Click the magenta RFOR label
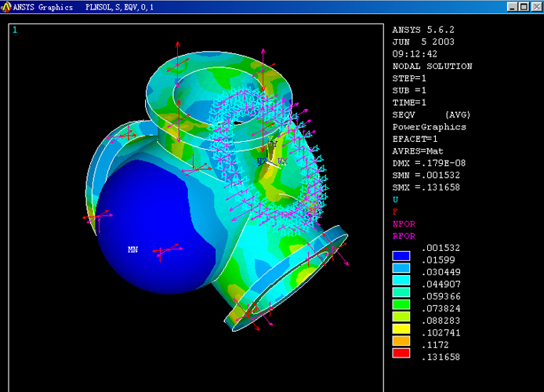The width and height of the screenshot is (544, 392). pos(404,235)
